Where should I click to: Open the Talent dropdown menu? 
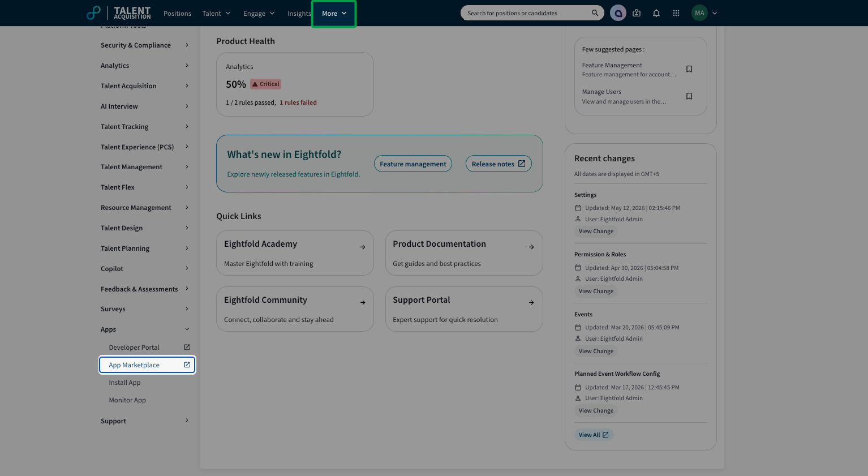point(216,14)
